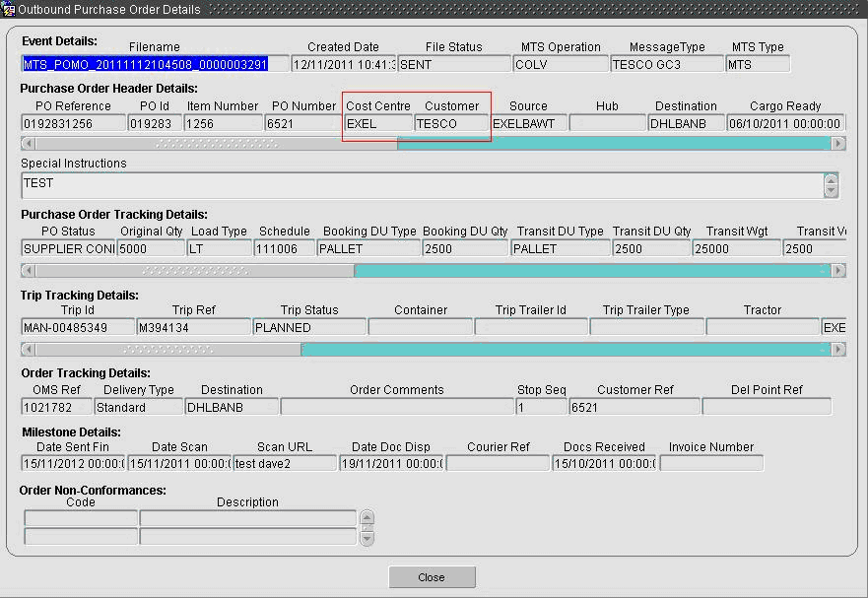Click down arrow of Non-Conformances scroller
The width and height of the screenshot is (868, 598).
(367, 538)
